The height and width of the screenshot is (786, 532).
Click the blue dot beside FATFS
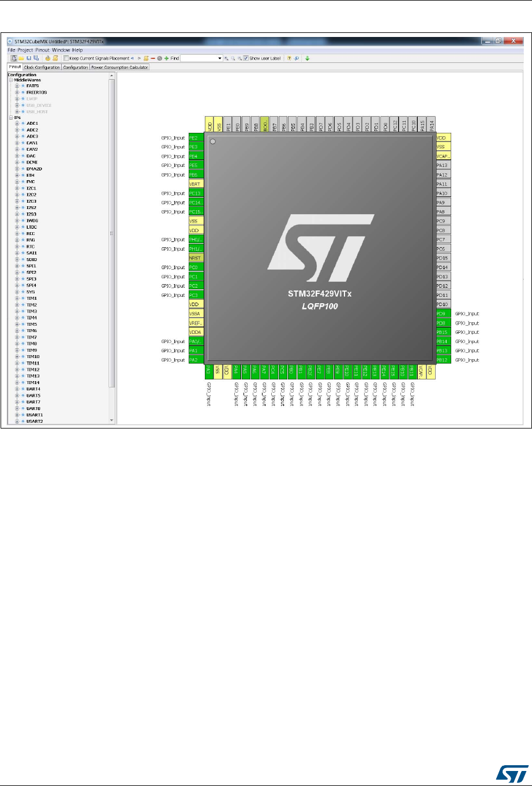click(23, 85)
